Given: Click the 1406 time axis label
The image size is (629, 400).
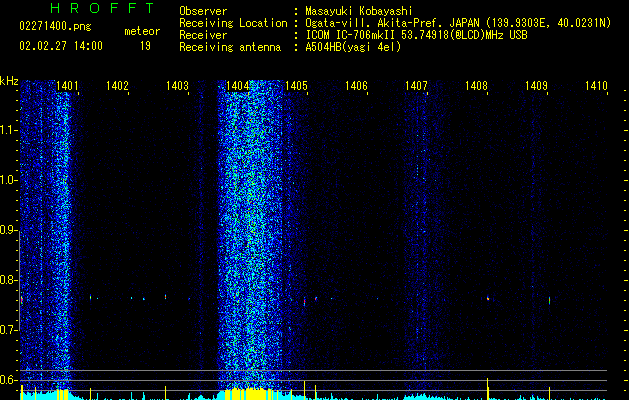Looking at the screenshot, I should coord(357,86).
